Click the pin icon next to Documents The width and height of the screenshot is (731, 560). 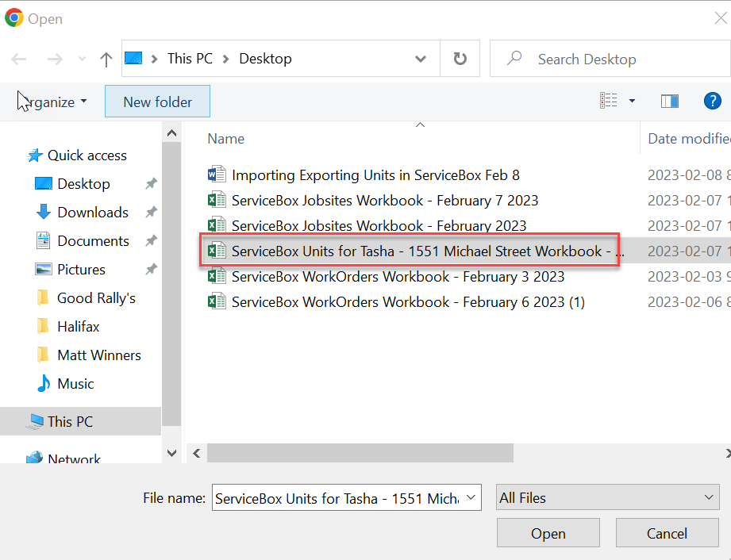151,241
